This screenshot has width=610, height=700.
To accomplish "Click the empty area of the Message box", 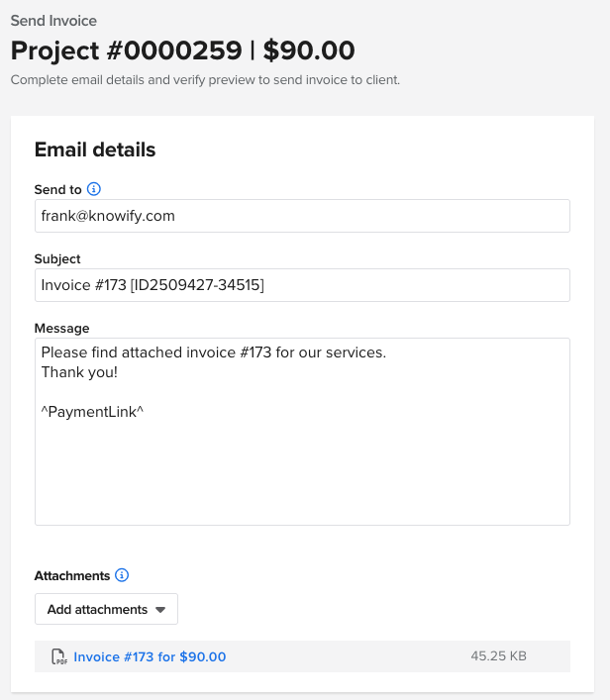I will click(x=302, y=470).
